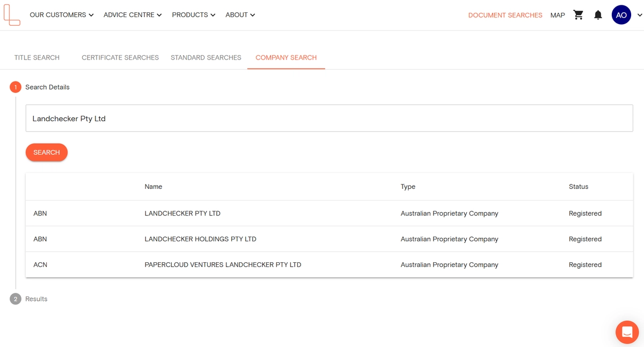Expand the ADVICE CENTRE menu
Viewport: 644px width, 347px height.
[x=132, y=14]
